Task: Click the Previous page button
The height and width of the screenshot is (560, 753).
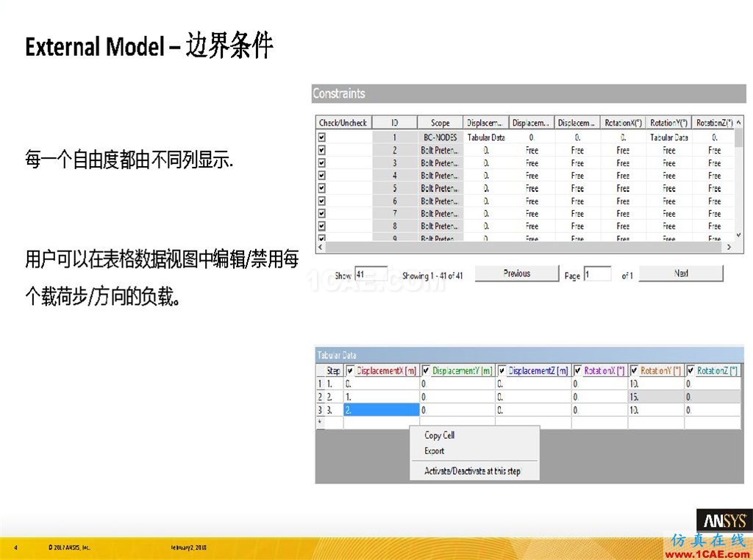Action: 517,273
